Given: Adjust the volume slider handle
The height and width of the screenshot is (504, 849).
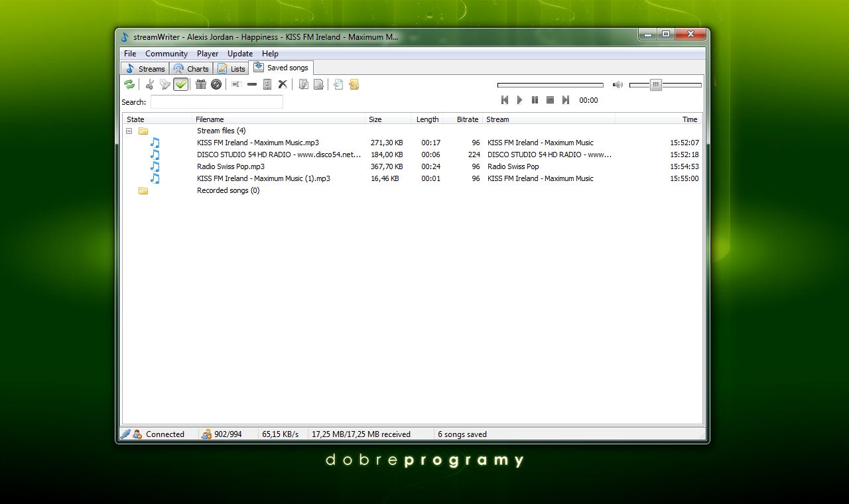Looking at the screenshot, I should click(x=655, y=85).
